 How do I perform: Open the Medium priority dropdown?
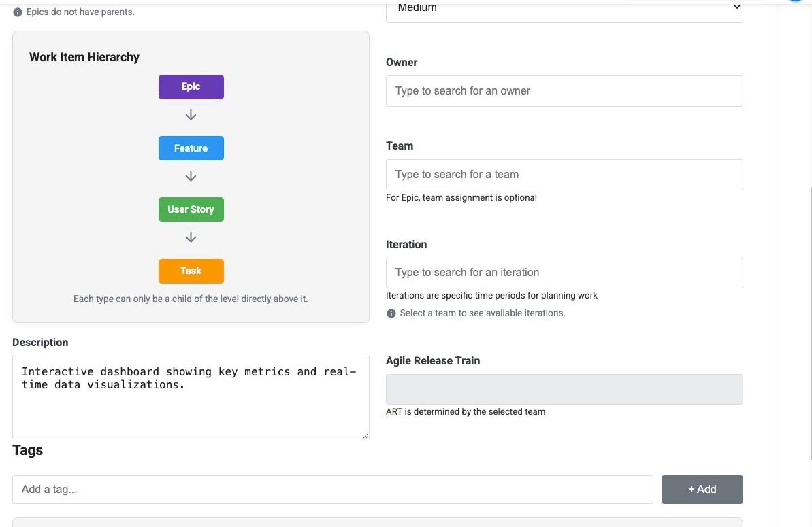564,10
